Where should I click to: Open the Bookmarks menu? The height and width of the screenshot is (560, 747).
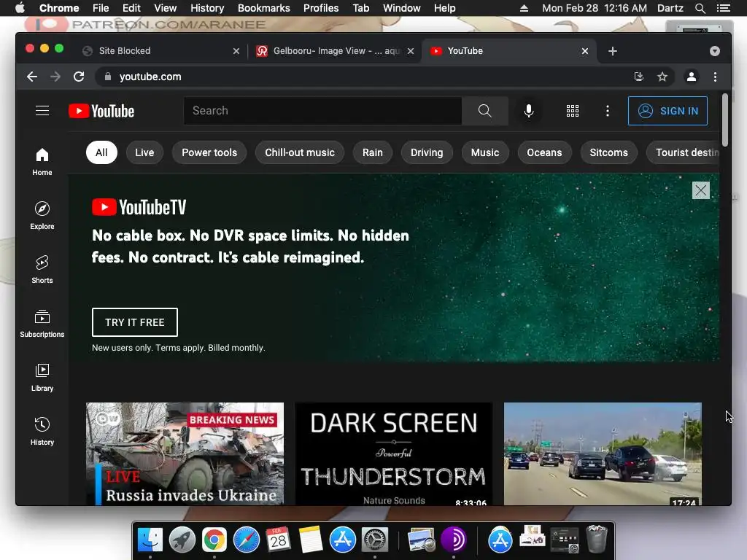[x=263, y=8]
